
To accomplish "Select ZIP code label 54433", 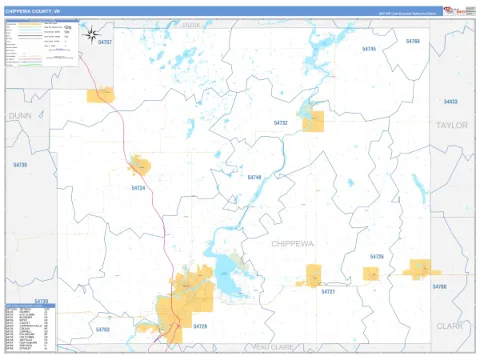I will pyautogui.click(x=451, y=101).
